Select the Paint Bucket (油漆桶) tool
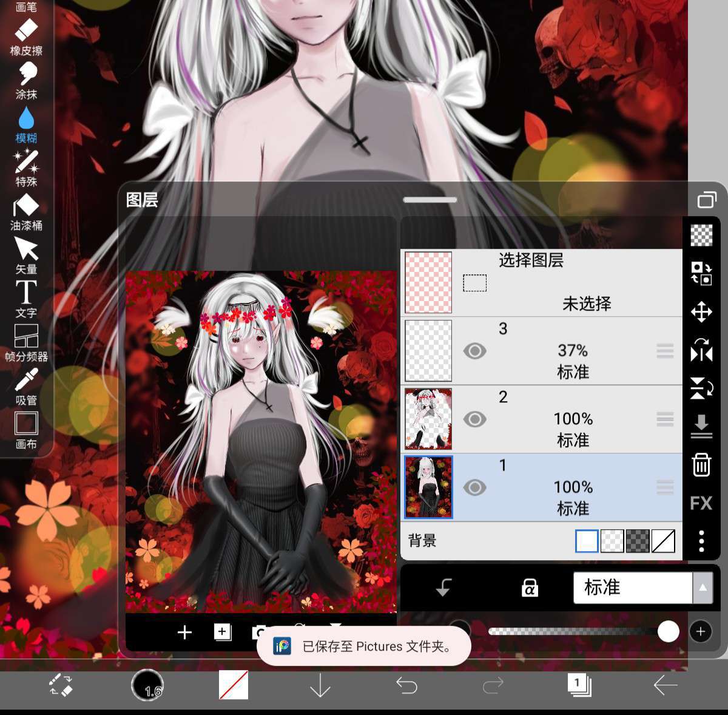728x715 pixels. pyautogui.click(x=26, y=212)
